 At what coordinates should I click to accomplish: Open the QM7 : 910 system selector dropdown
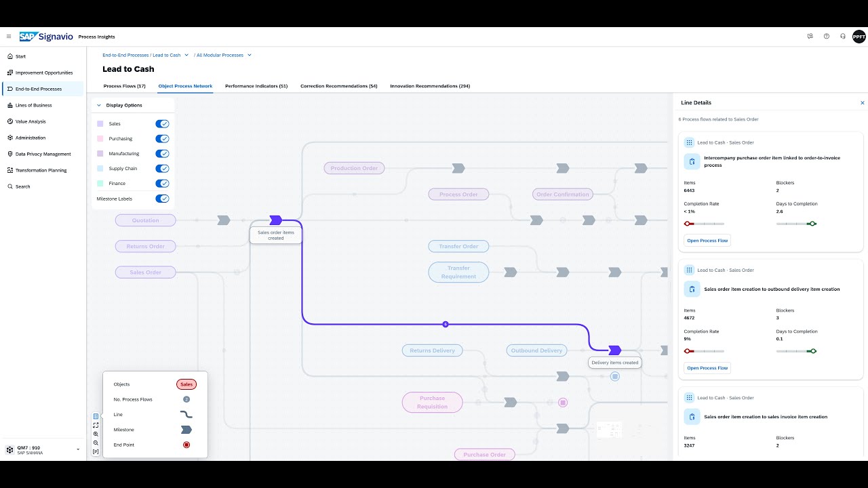(x=78, y=449)
